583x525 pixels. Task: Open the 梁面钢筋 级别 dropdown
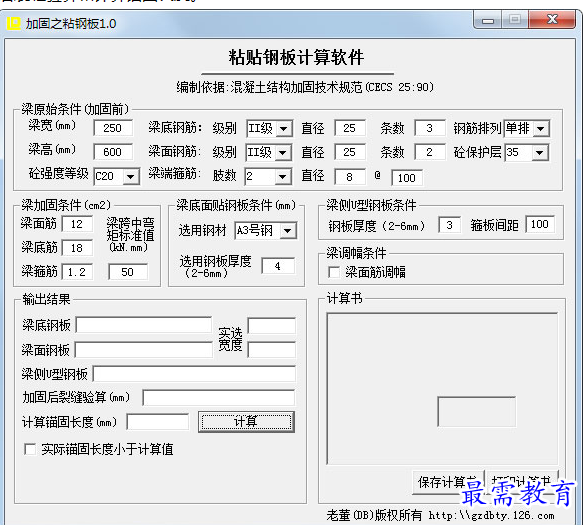283,152
